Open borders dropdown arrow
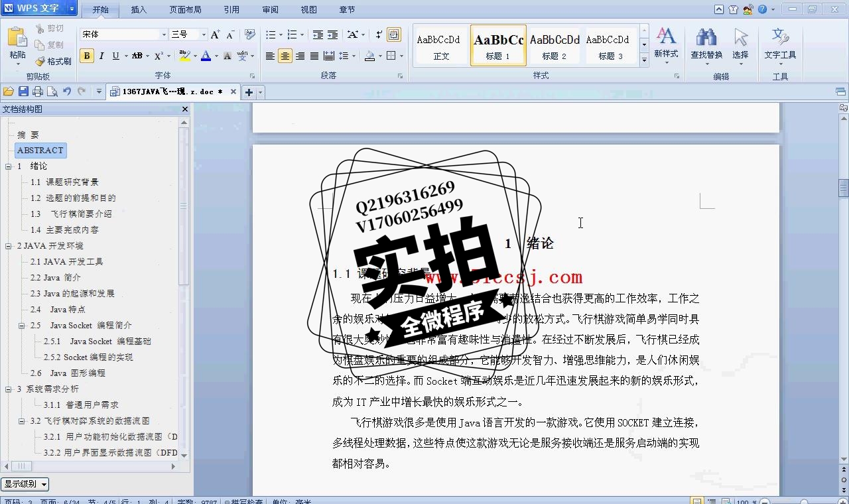Screen dimensions: 849x504 pyautogui.click(x=401, y=56)
